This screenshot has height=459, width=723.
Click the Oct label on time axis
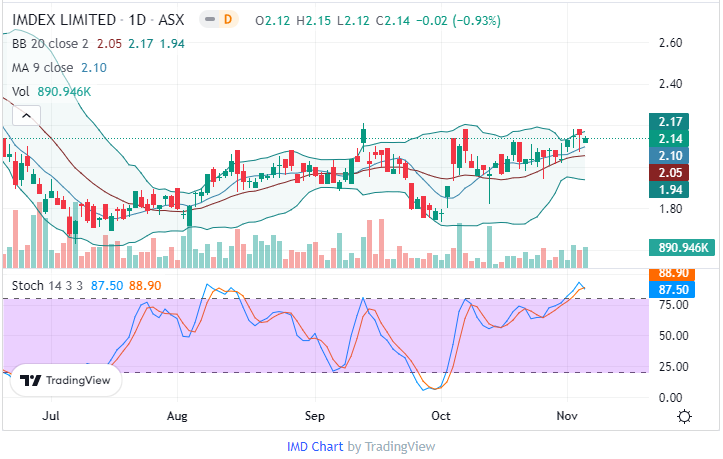pos(440,414)
